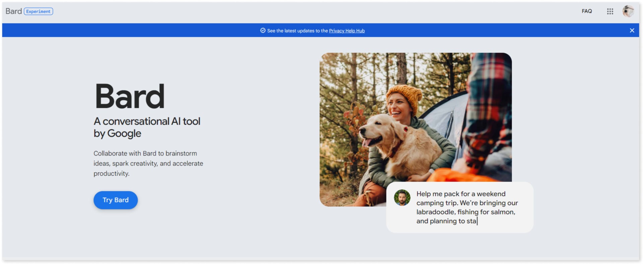The height and width of the screenshot is (265, 644).
Task: Dismiss the privacy update banner
Action: [x=632, y=30]
